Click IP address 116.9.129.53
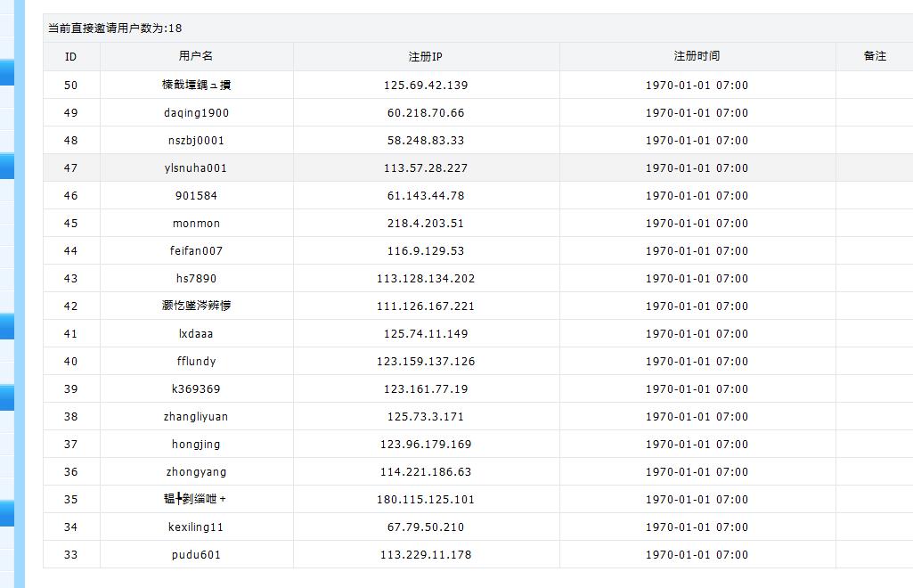The width and height of the screenshot is (913, 588). pos(426,251)
